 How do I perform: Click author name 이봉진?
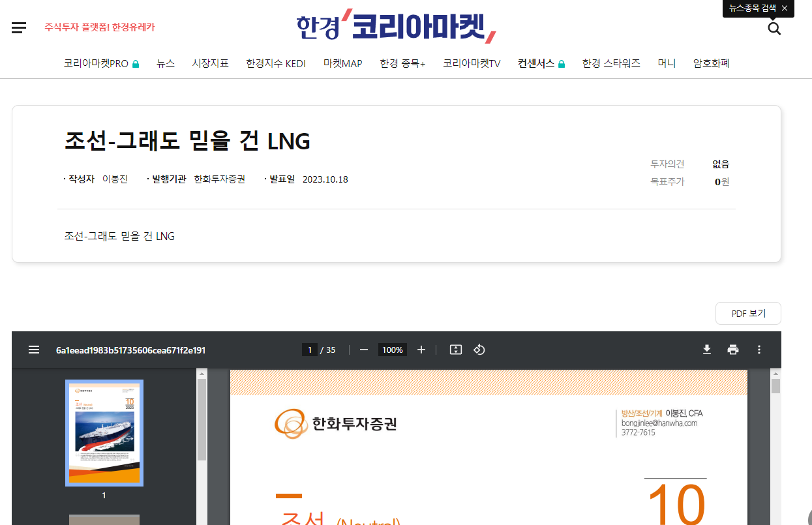click(115, 179)
